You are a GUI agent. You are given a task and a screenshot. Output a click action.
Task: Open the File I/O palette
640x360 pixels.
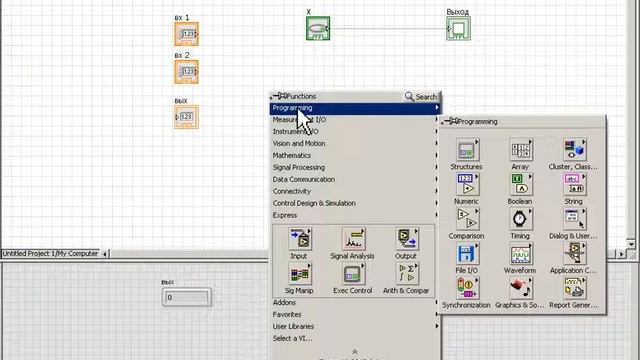pos(467,254)
